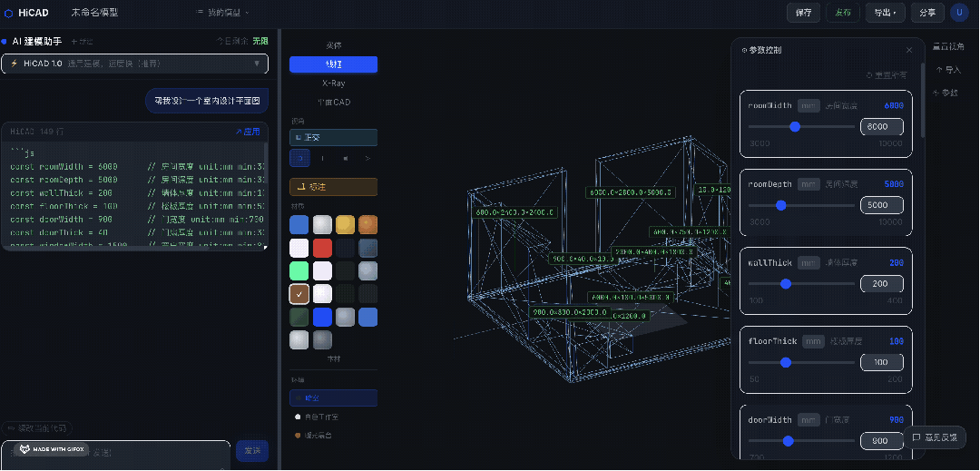Image resolution: width=980 pixels, height=471 pixels.
Task: Open the 意见反馈 feedback button
Action: (x=935, y=437)
